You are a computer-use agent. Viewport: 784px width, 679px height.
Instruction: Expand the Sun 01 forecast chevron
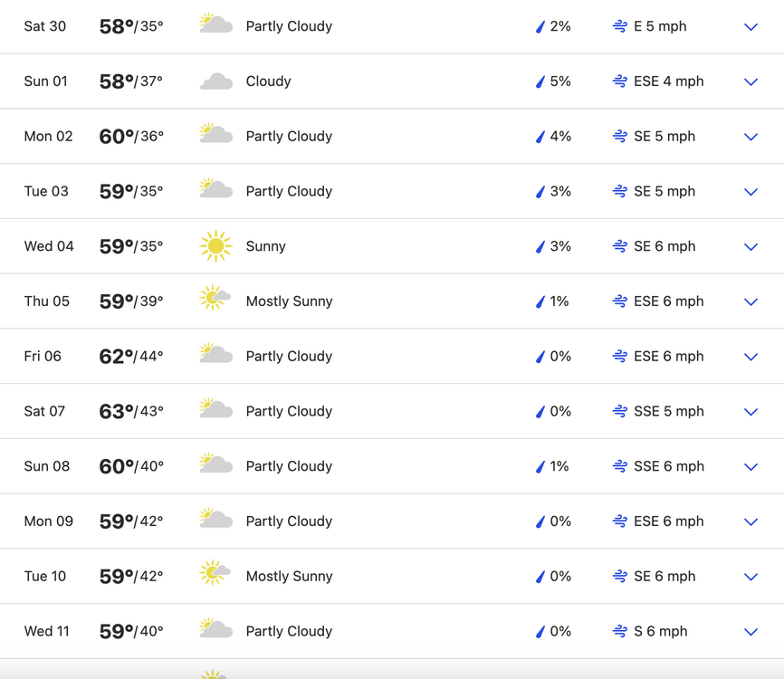[x=751, y=82]
